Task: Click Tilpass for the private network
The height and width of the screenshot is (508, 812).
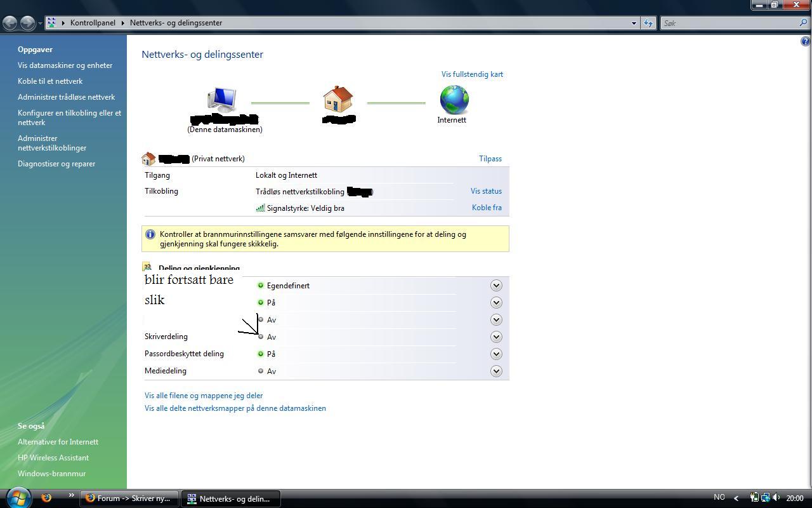Action: [x=490, y=159]
